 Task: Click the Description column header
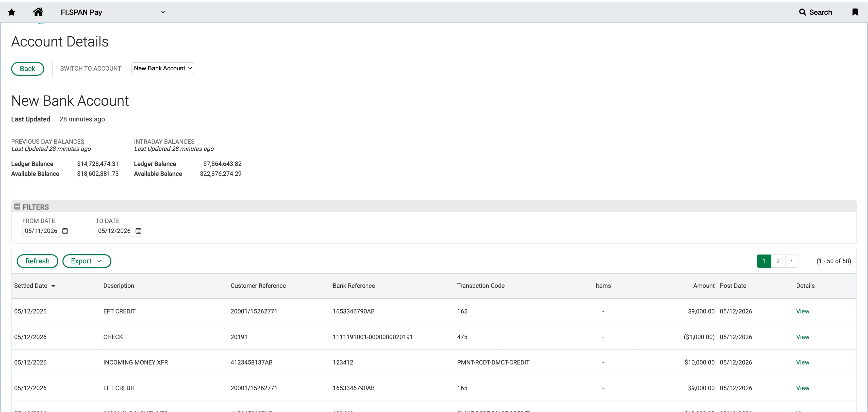tap(119, 286)
